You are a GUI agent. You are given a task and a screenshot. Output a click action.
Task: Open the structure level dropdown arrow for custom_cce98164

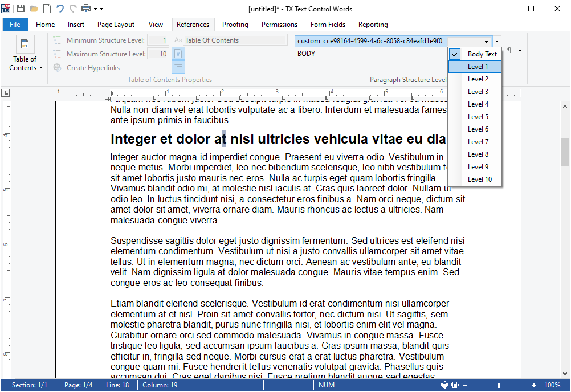(486, 42)
